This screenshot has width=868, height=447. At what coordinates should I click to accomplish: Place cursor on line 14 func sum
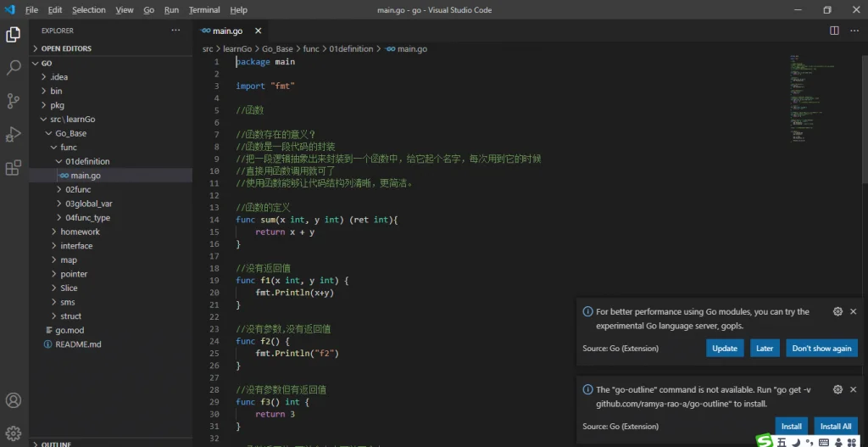[x=317, y=220]
